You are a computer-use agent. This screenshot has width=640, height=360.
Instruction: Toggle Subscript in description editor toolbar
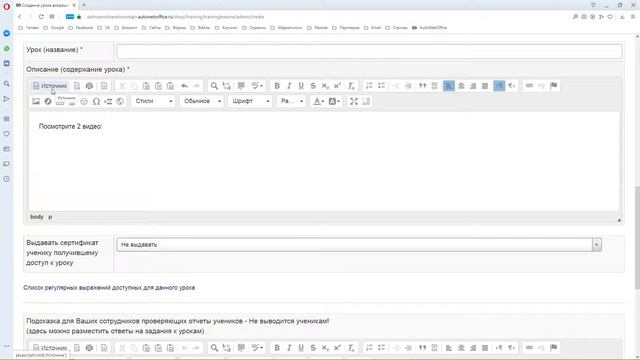pyautogui.click(x=325, y=86)
